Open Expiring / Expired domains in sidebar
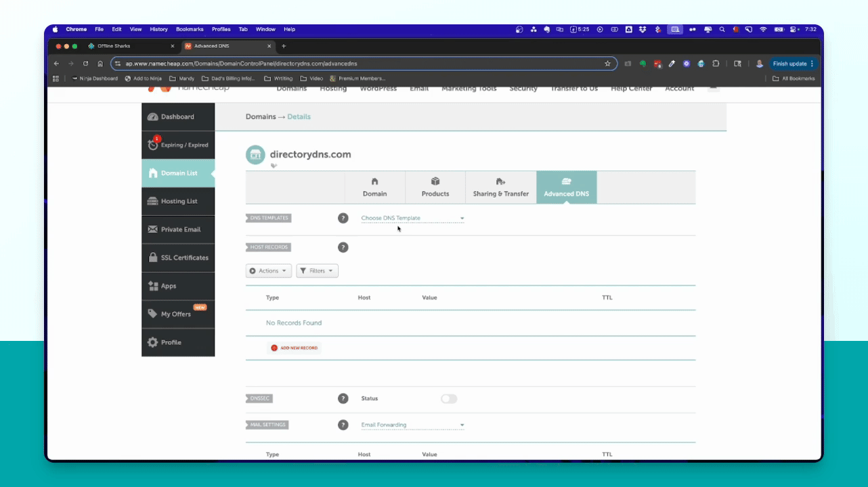This screenshot has width=868, height=487. coord(178,145)
